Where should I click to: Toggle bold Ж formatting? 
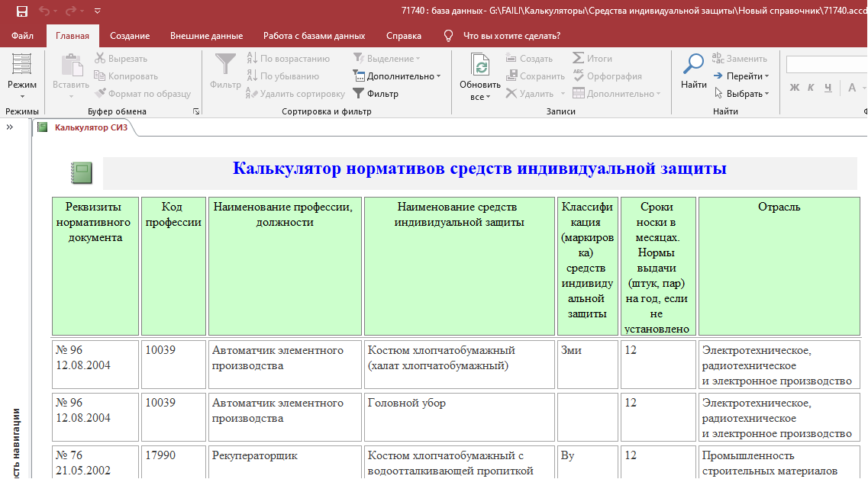(x=795, y=88)
